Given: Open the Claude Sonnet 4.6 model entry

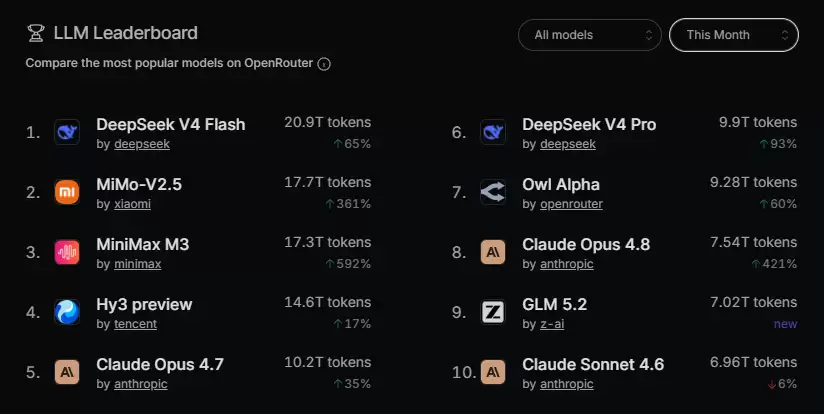Looking at the screenshot, I should pyautogui.click(x=593, y=364).
